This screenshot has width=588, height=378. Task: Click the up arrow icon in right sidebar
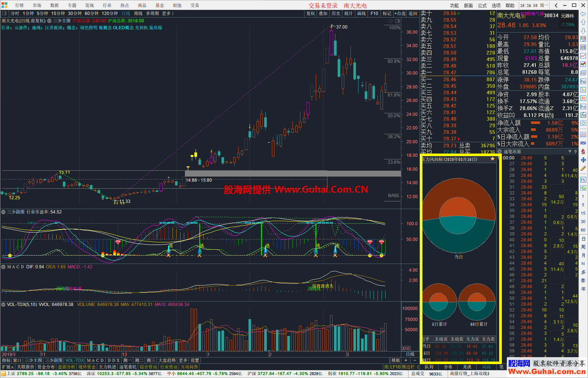point(583,22)
